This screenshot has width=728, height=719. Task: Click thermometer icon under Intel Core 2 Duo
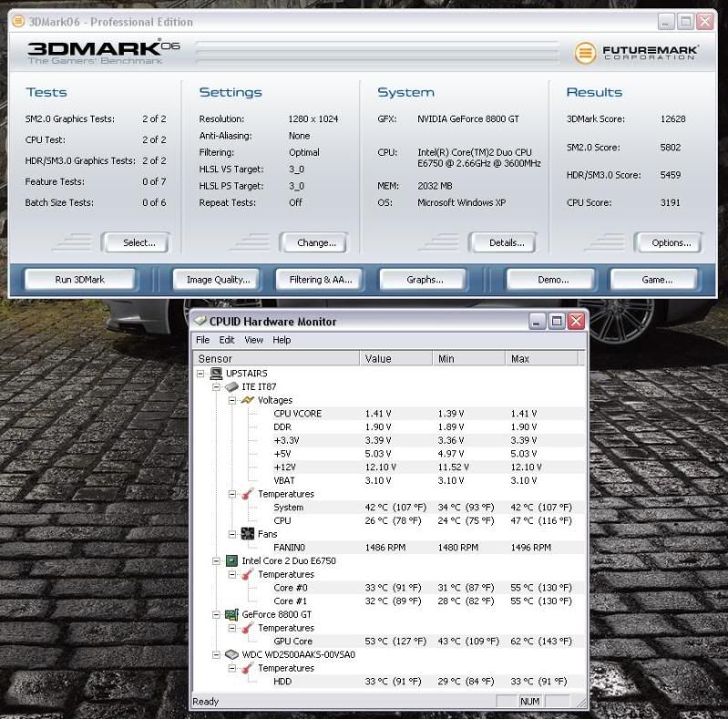(248, 574)
